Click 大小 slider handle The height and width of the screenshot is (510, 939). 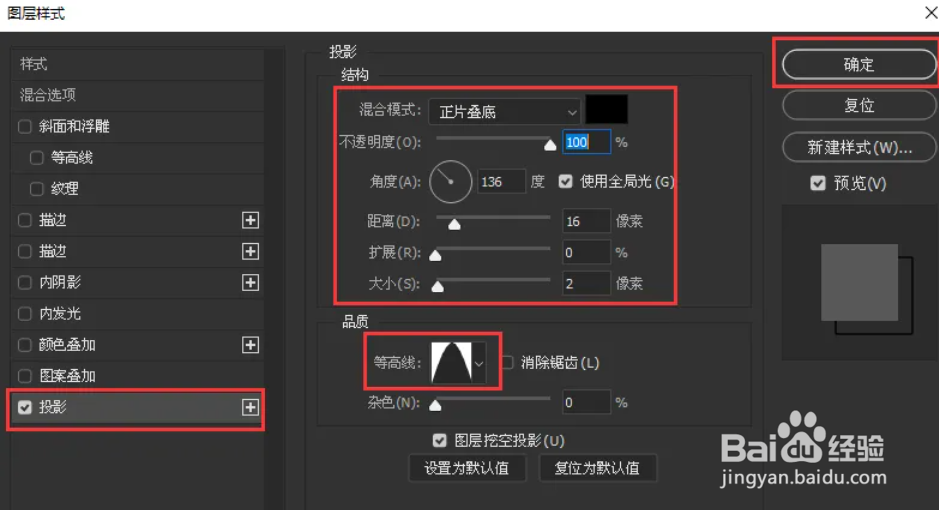(x=438, y=287)
